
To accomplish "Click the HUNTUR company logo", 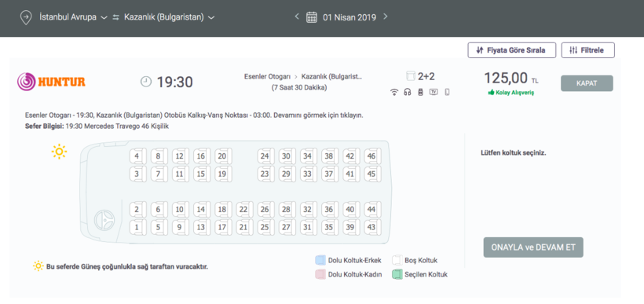I will click(x=51, y=82).
